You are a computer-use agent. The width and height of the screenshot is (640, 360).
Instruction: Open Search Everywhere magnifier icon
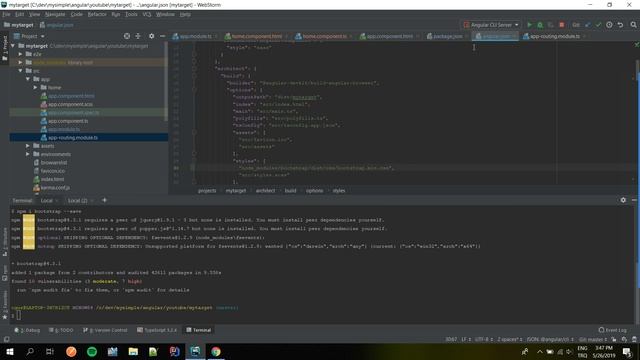(x=633, y=25)
